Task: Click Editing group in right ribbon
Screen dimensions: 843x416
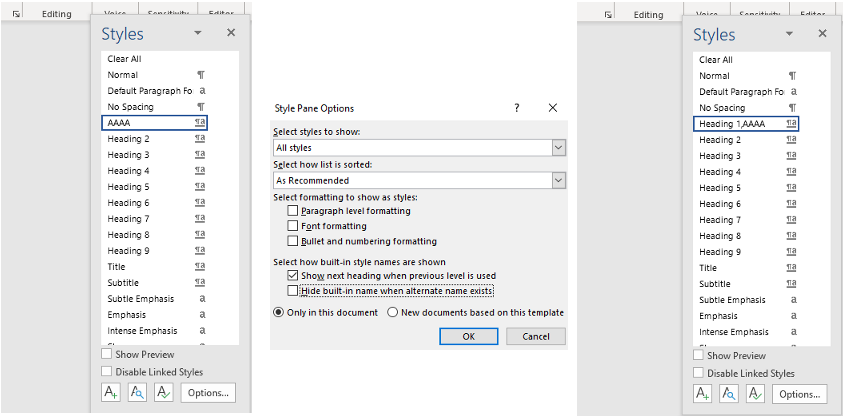Action: (x=648, y=15)
